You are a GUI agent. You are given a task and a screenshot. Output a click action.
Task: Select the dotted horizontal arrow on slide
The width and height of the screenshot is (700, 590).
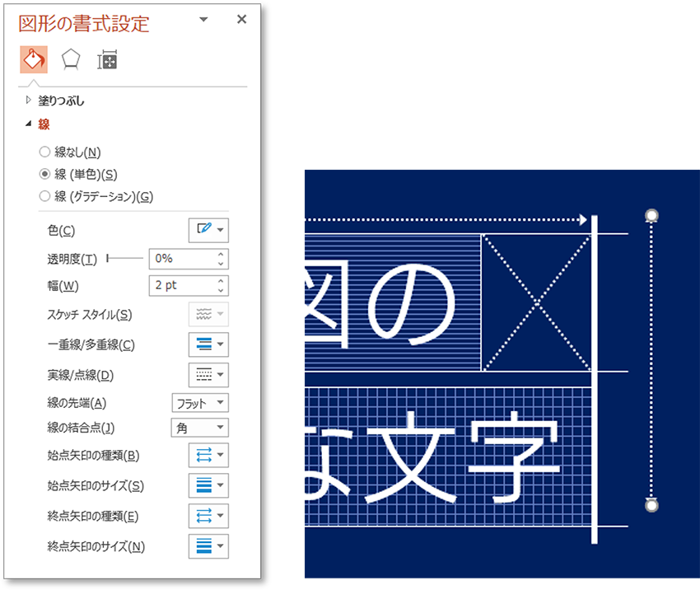coord(446,219)
